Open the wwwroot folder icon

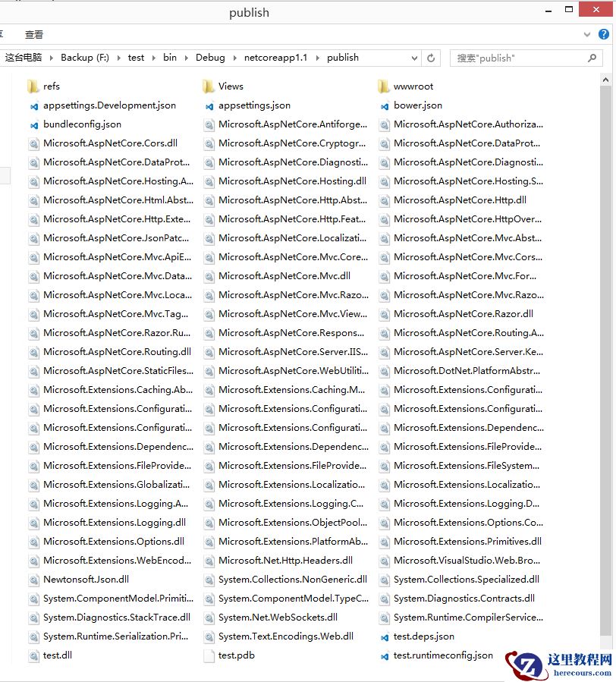click(x=384, y=86)
